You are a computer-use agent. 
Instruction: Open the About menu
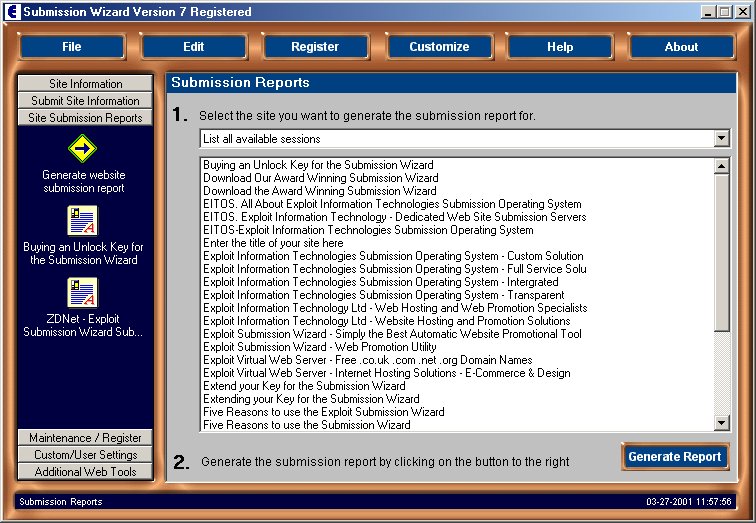(681, 47)
